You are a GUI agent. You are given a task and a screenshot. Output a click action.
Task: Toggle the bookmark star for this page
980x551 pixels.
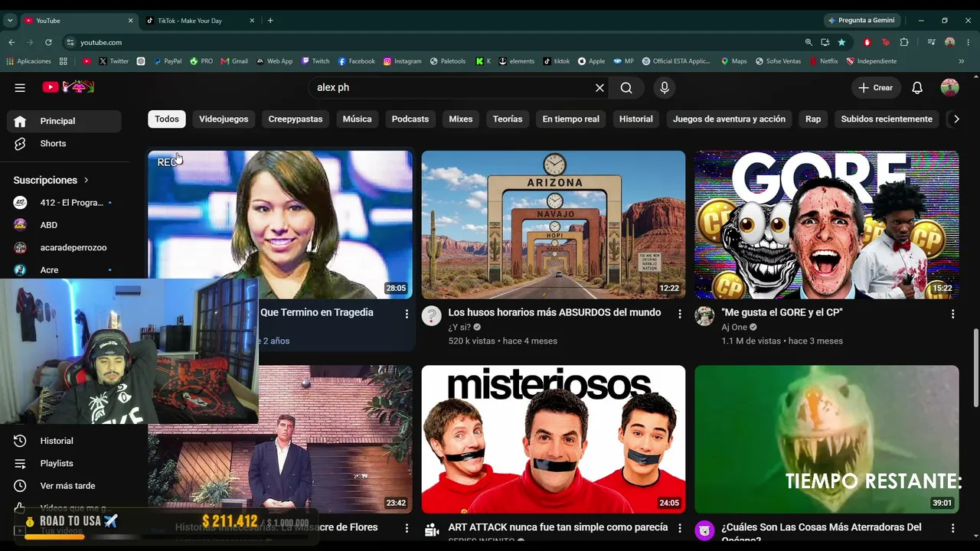coord(841,42)
